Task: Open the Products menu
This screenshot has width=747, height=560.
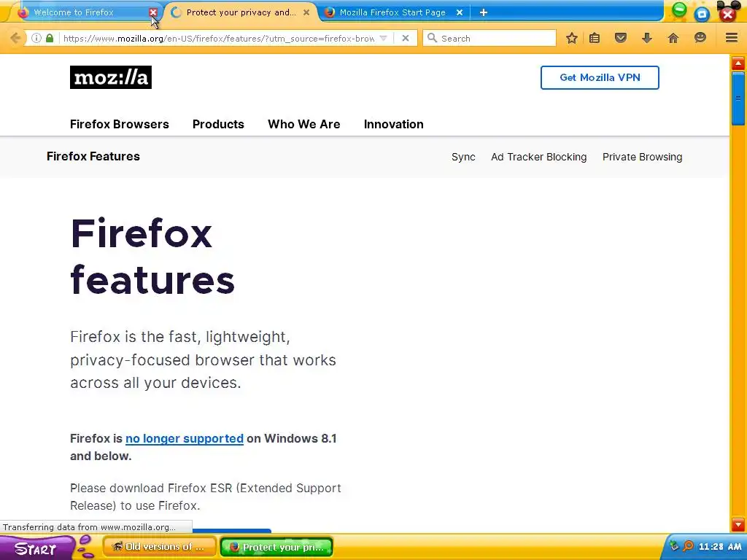Action: coord(218,124)
